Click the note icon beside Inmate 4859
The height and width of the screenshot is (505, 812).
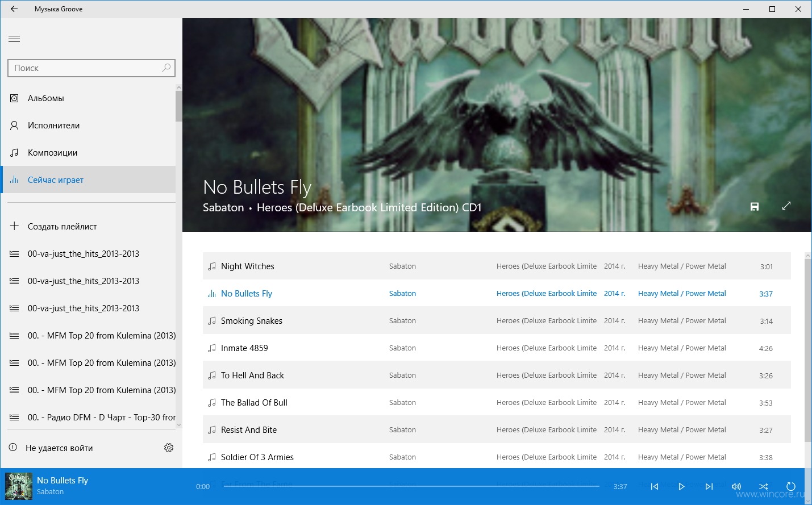(212, 348)
